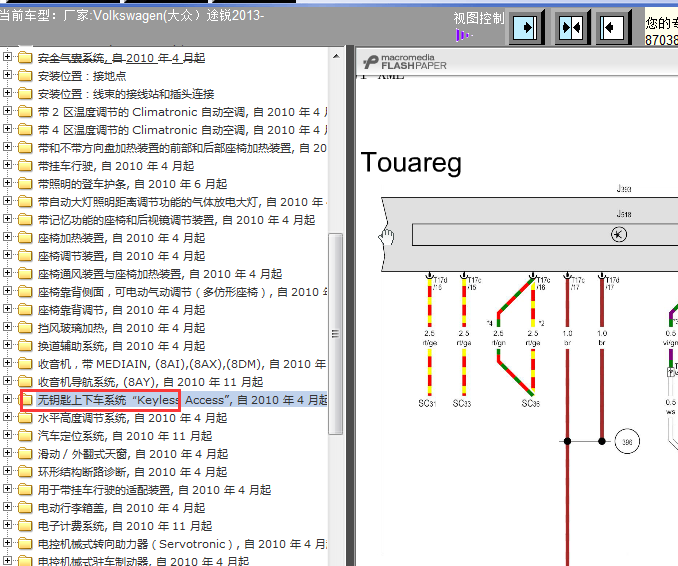The width and height of the screenshot is (678, 566).
Task: Expand the 安全气囊系统 tree node
Action: 7,57
